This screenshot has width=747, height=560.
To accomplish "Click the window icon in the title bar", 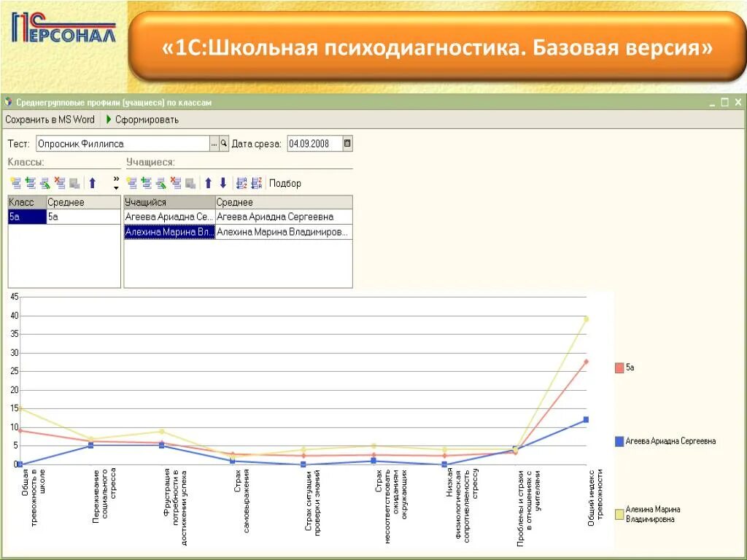I will click(8, 102).
